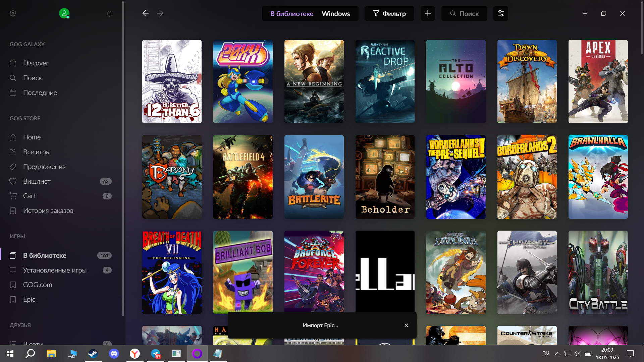Show hidden tray icons chevron
644x362 pixels.
pos(557,354)
